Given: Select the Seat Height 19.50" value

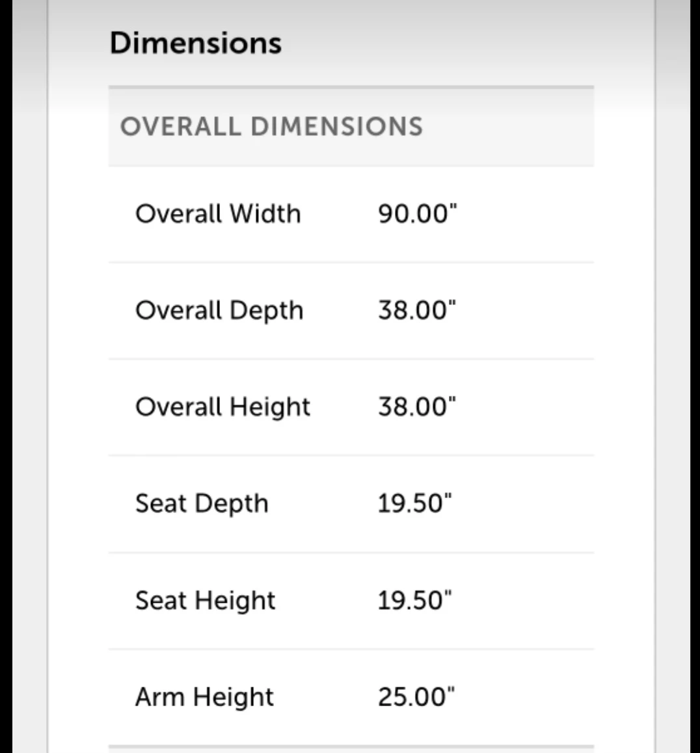Looking at the screenshot, I should point(414,600).
